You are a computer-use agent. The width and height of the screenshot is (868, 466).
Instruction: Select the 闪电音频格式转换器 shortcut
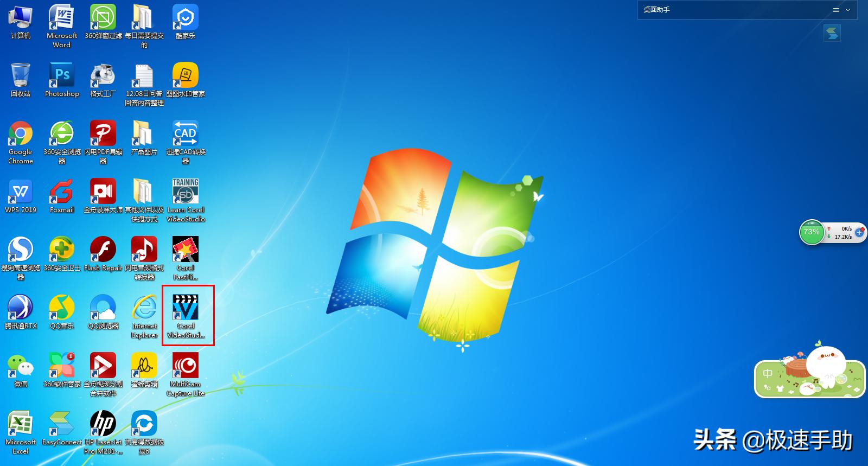(x=144, y=259)
